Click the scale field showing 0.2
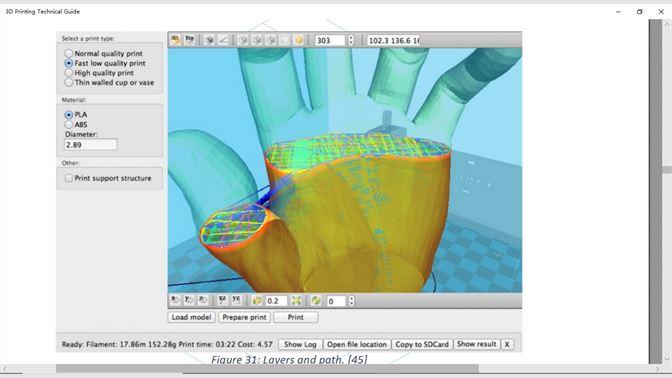Image resolution: width=672 pixels, height=378 pixels. point(276,301)
